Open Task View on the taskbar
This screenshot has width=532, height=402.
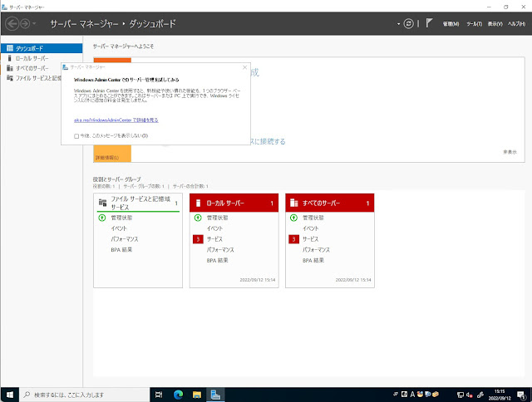pos(159,395)
